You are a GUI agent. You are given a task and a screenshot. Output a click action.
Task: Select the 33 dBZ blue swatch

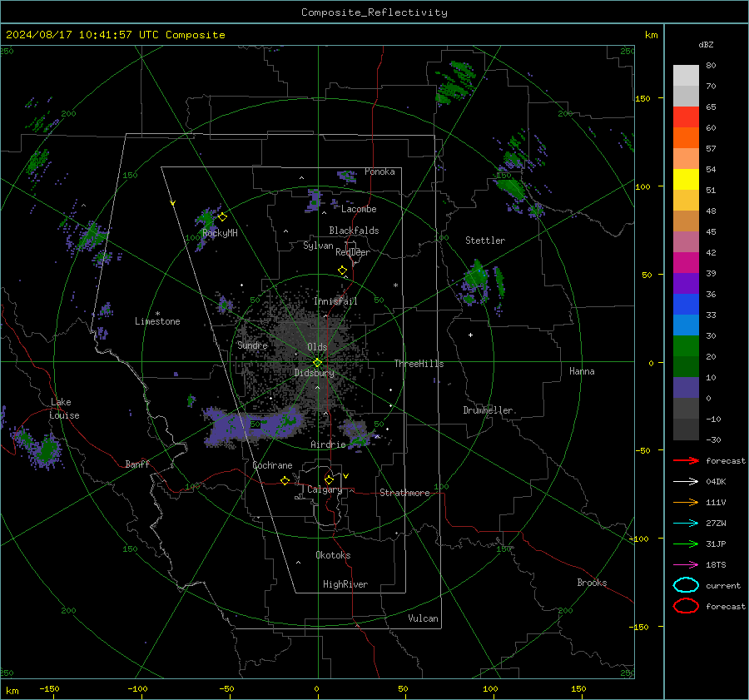(686, 304)
